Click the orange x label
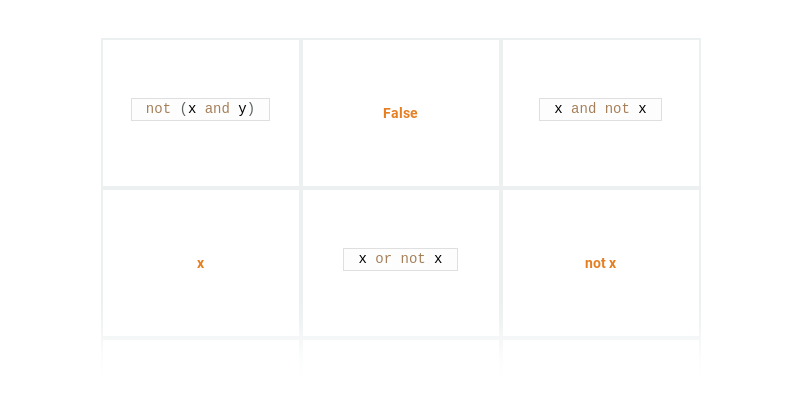Viewport: 800px width, 400px height. coord(201,263)
